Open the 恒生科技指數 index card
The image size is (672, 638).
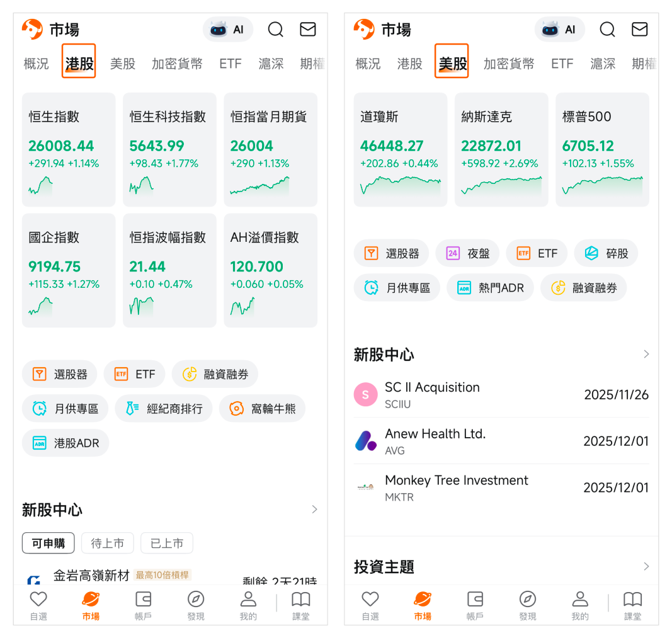click(x=169, y=150)
